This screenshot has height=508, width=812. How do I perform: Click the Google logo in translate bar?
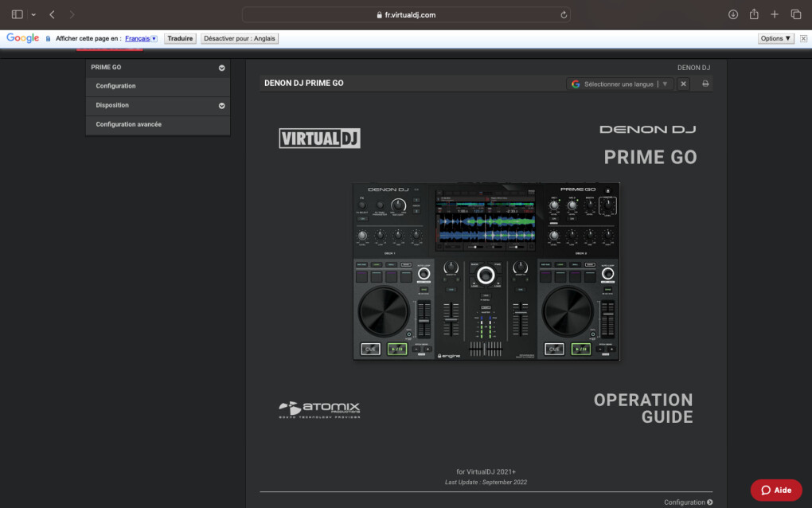point(23,38)
